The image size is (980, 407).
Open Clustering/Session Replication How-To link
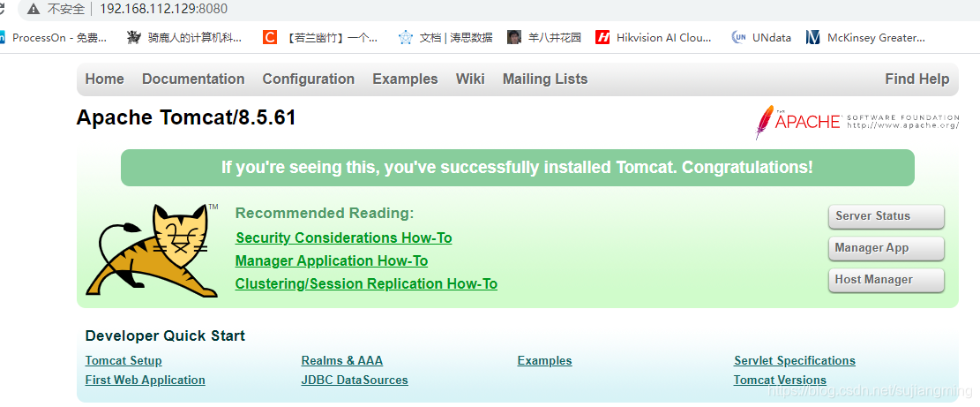coord(366,284)
